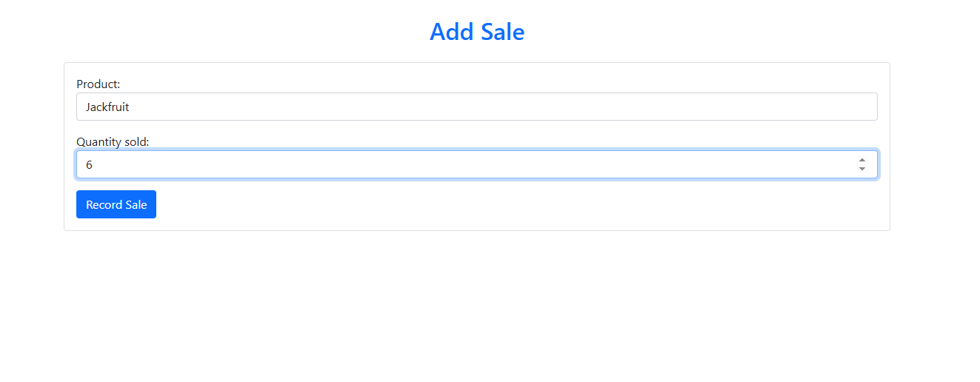Click the Product: field label
The width and height of the screenshot is (980, 382).
coord(99,84)
